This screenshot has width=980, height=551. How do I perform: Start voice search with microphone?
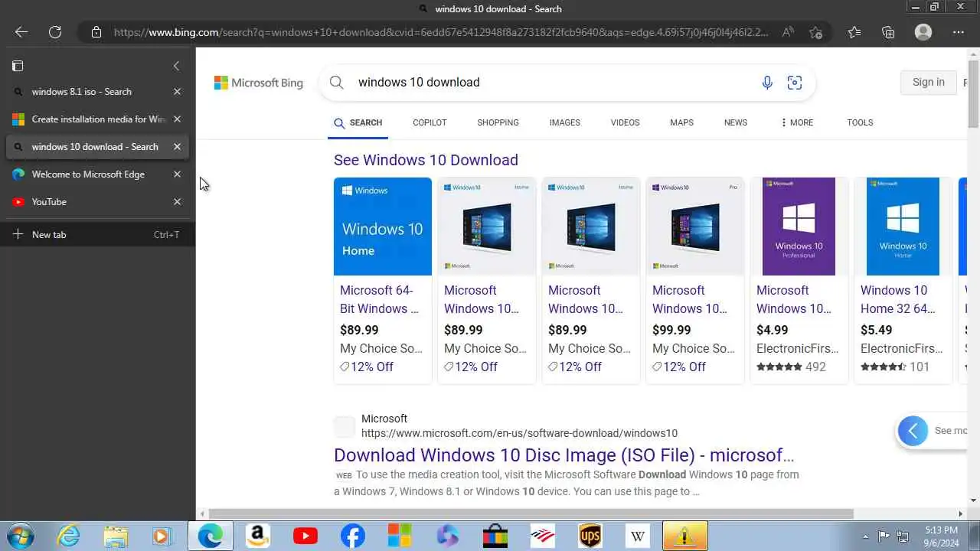pyautogui.click(x=767, y=83)
